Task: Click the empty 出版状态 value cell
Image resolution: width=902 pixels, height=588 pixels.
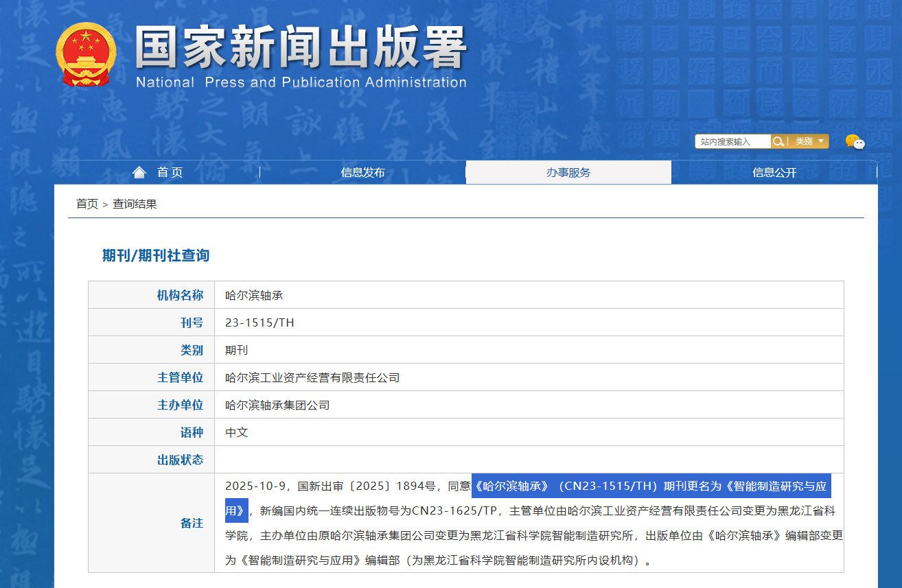Action: click(x=529, y=460)
